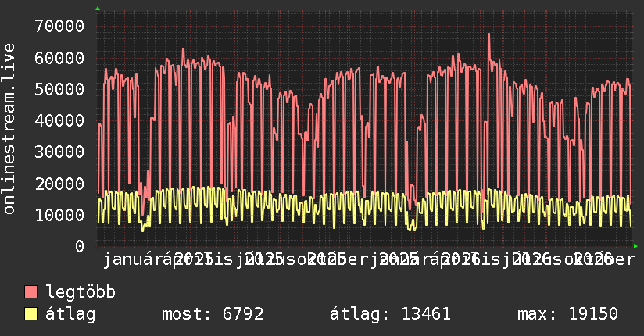The image size is (644, 336).
Task: Click the 40000 y-axis label
Action: click(59, 121)
